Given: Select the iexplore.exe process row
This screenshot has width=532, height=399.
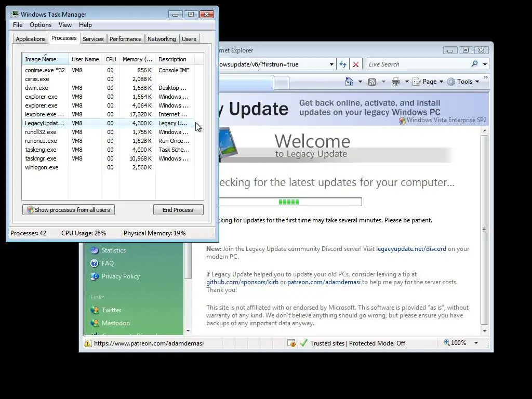Looking at the screenshot, I should (x=108, y=114).
